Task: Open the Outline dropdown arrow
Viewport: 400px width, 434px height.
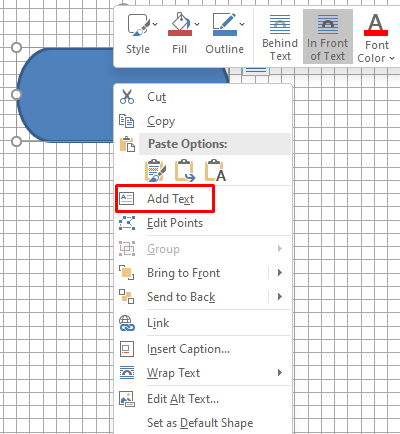Action: tap(242, 24)
